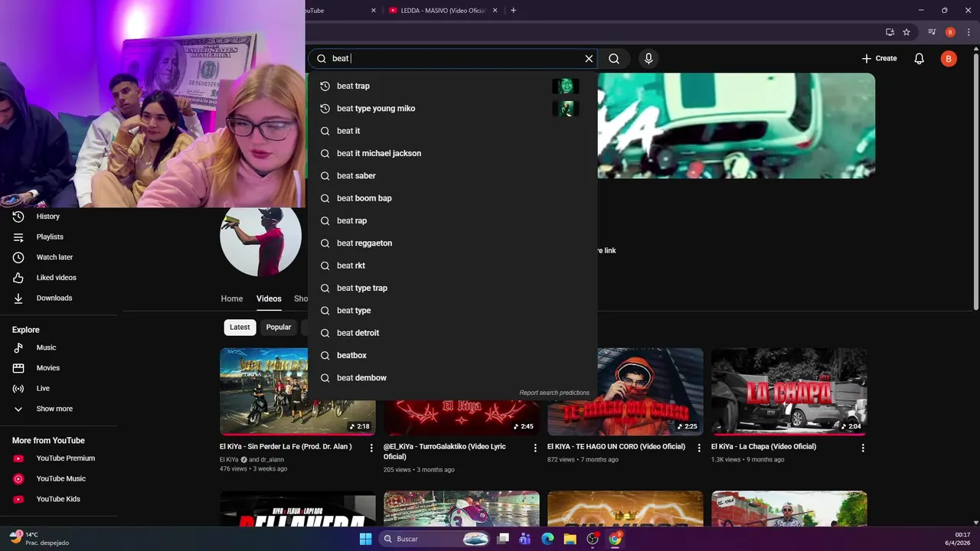The height and width of the screenshot is (551, 980).
Task: Switch to the channel Home tab
Action: 232,298
